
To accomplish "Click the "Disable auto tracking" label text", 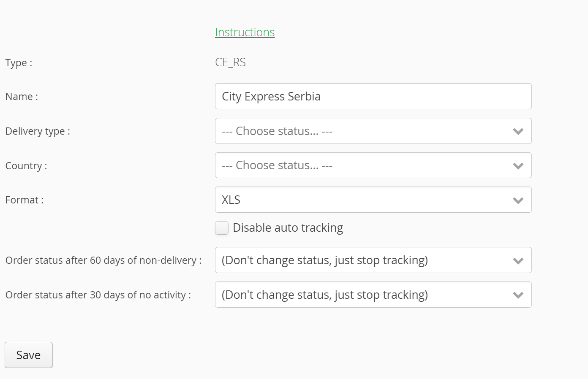I will pyautogui.click(x=288, y=228).
